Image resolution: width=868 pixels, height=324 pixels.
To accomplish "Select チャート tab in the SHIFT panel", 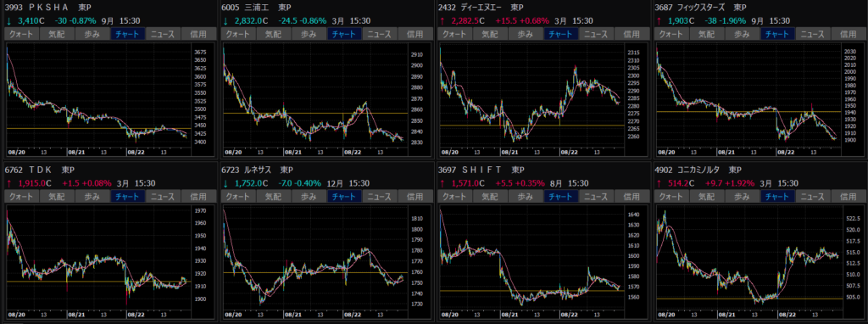I will [x=562, y=197].
